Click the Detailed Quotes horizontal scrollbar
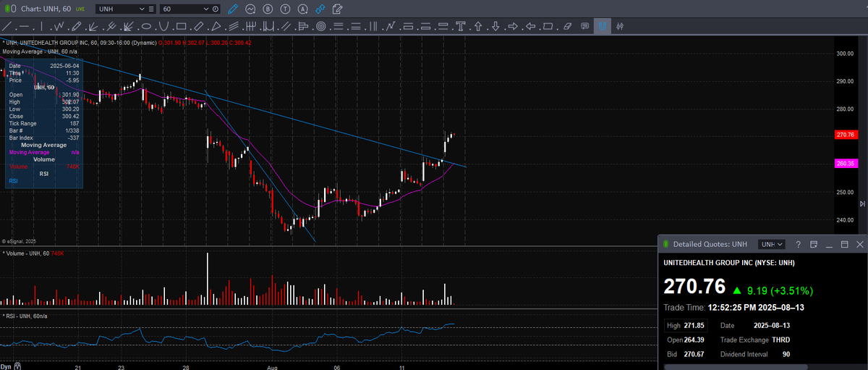 736,366
